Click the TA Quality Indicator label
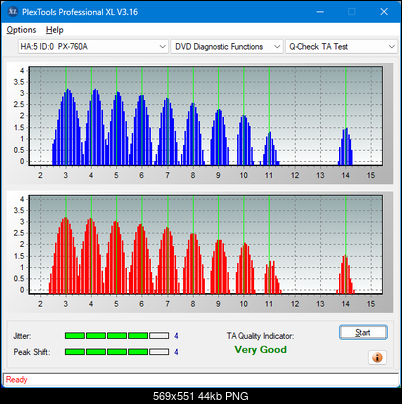The width and height of the screenshot is (402, 404). point(260,336)
